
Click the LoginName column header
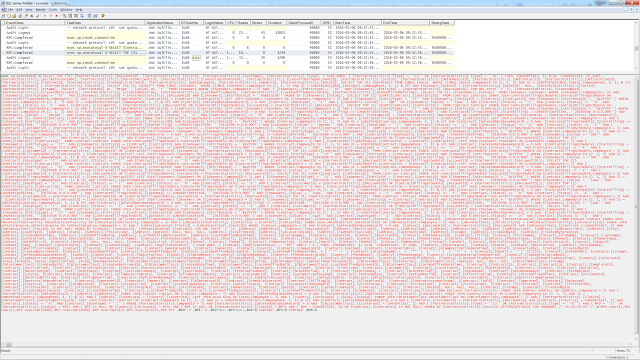pos(214,23)
